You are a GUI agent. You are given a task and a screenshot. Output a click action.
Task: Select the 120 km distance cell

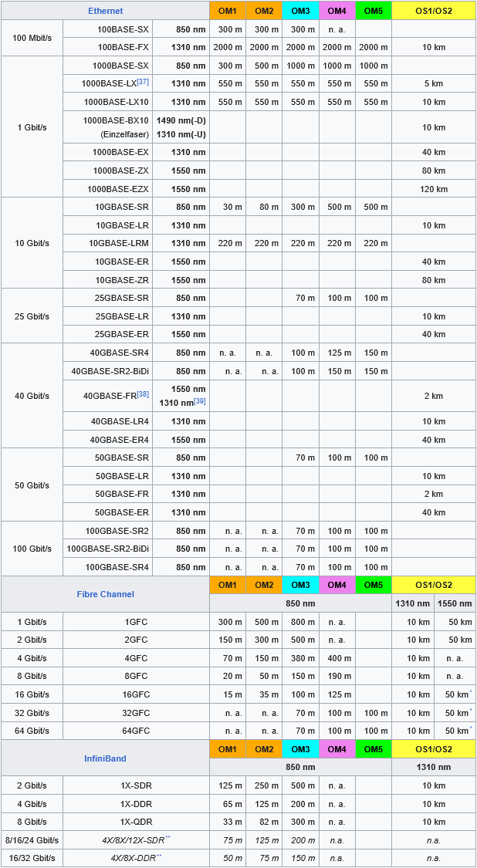[433, 189]
